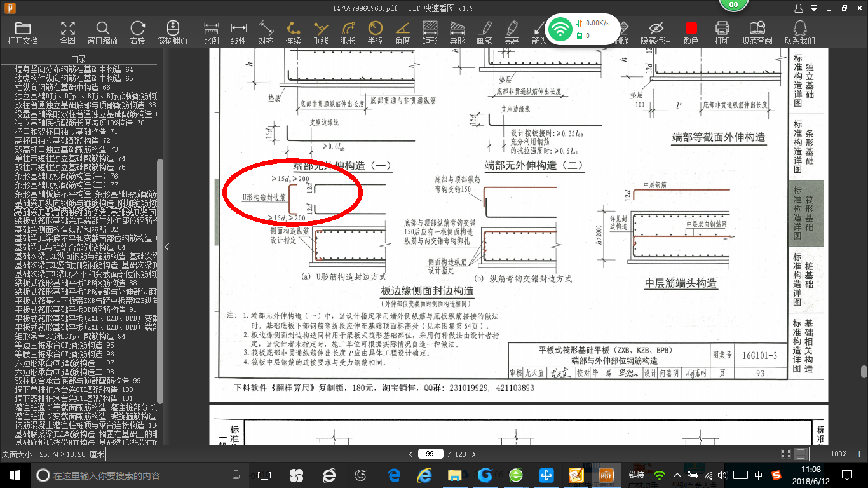This screenshot has width=868, height=488.
Task: Open bookmark 双高杯口独立基础配筋构造 73
Action: tap(66, 149)
